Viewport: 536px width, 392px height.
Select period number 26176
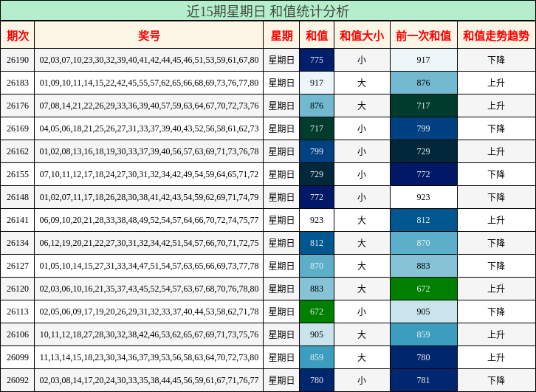click(18, 106)
